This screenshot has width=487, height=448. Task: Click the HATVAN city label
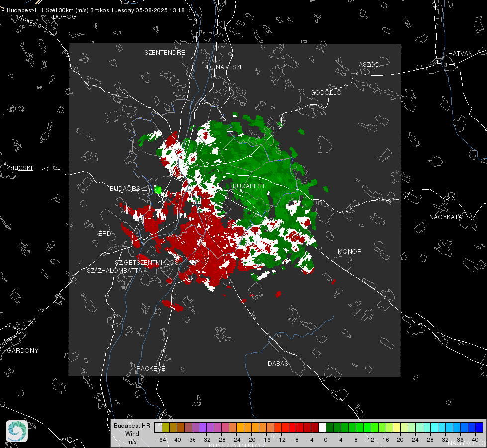[x=460, y=53]
